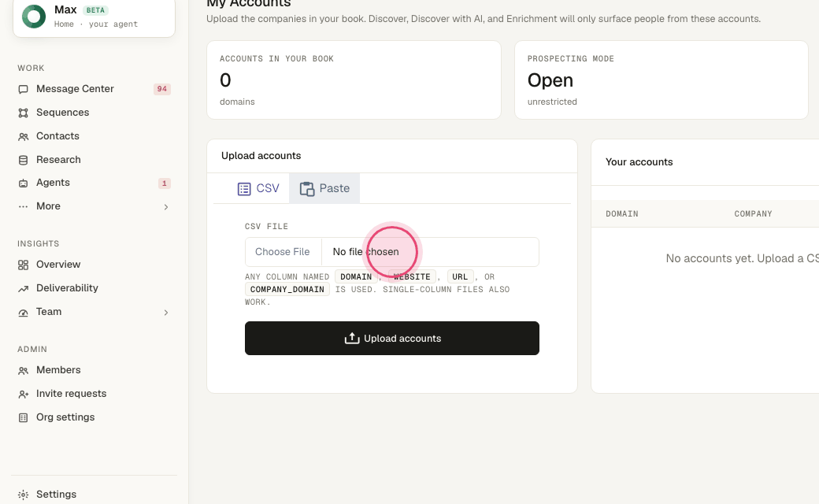819x504 pixels.
Task: Click the Your accounts panel heading
Action: (x=639, y=162)
